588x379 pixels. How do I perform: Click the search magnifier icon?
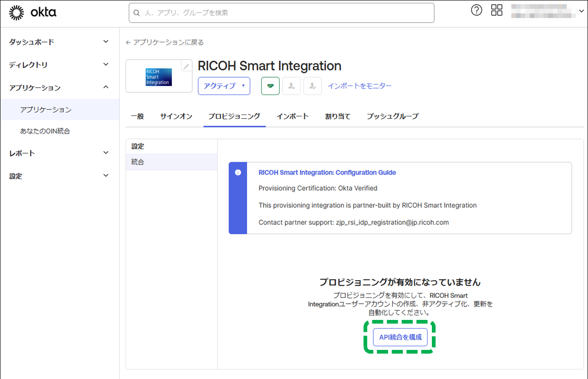tap(137, 13)
